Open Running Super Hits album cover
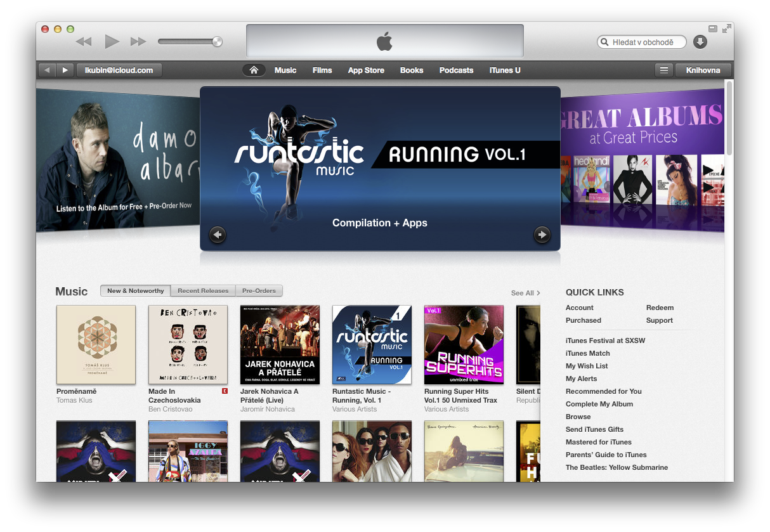770x532 pixels. point(464,345)
